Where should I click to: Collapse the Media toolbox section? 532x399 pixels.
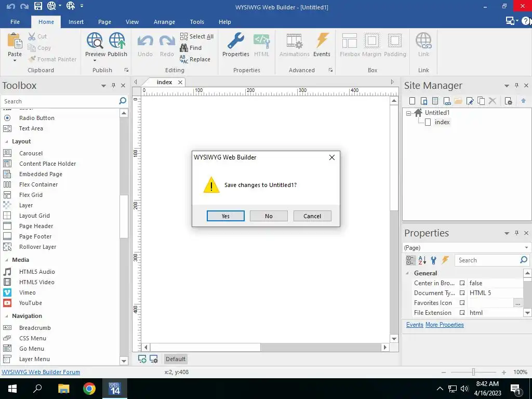coord(6,260)
